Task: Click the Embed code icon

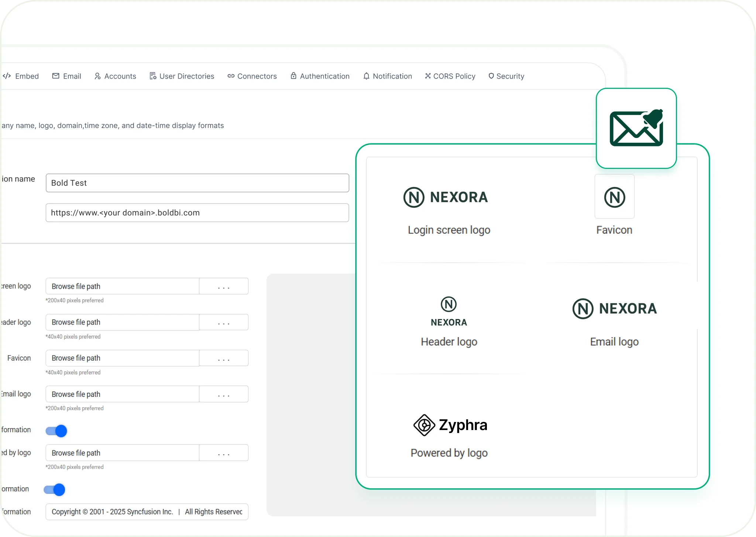Action: point(7,76)
